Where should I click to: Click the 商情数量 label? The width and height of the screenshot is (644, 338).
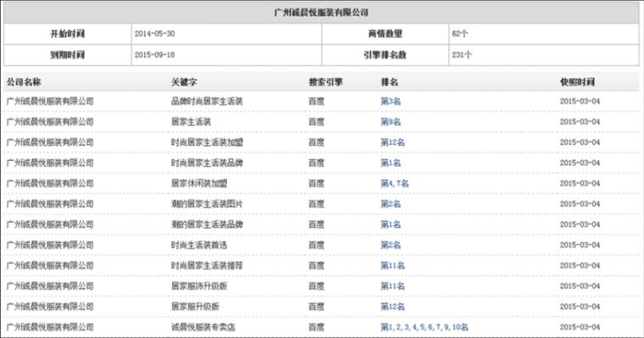pyautogui.click(x=385, y=34)
